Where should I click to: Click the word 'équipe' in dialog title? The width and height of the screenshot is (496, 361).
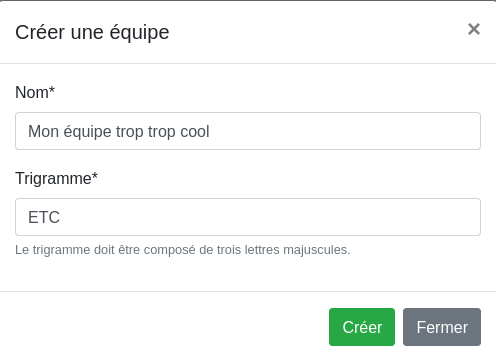point(139,33)
